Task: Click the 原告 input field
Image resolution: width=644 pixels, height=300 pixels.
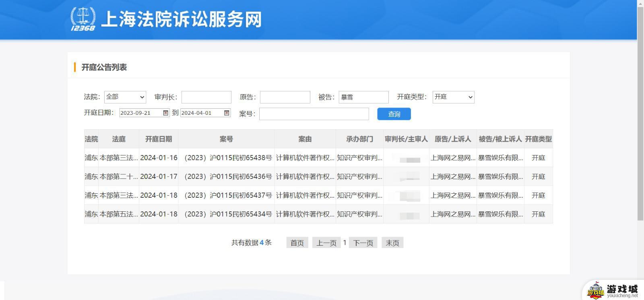Action: [x=285, y=97]
